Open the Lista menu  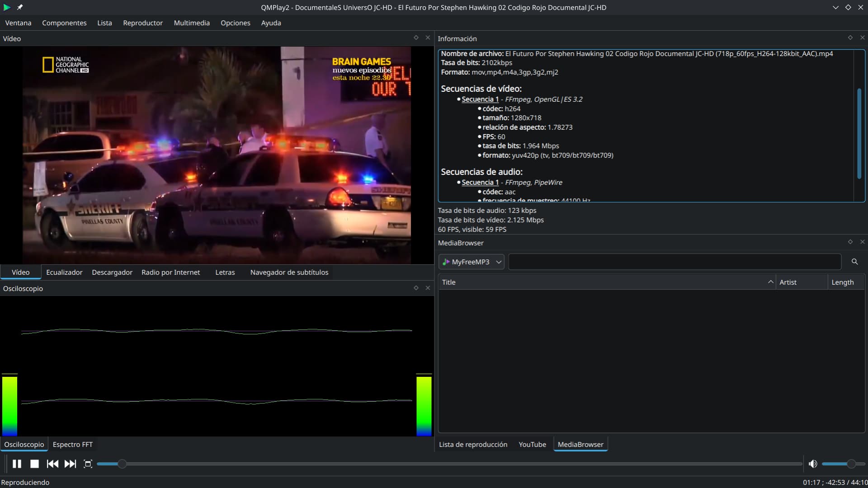click(104, 23)
